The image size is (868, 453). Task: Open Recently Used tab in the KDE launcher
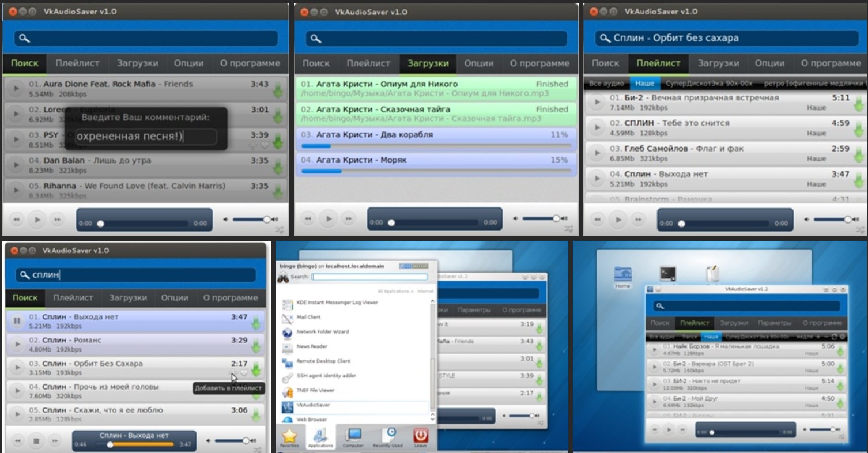click(388, 438)
